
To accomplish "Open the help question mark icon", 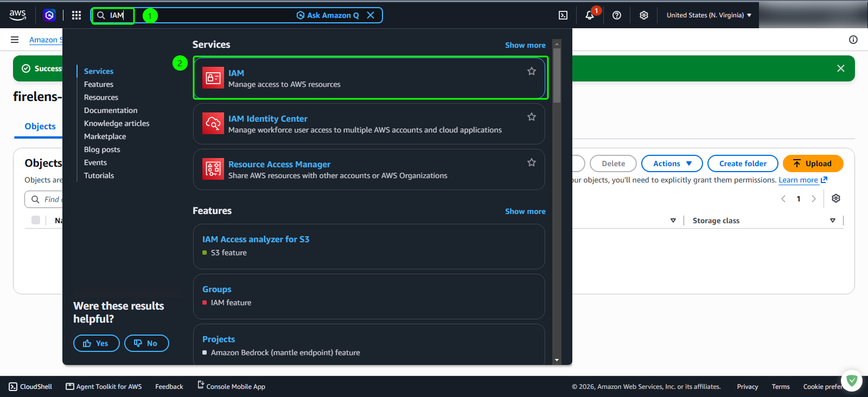I will tap(617, 15).
